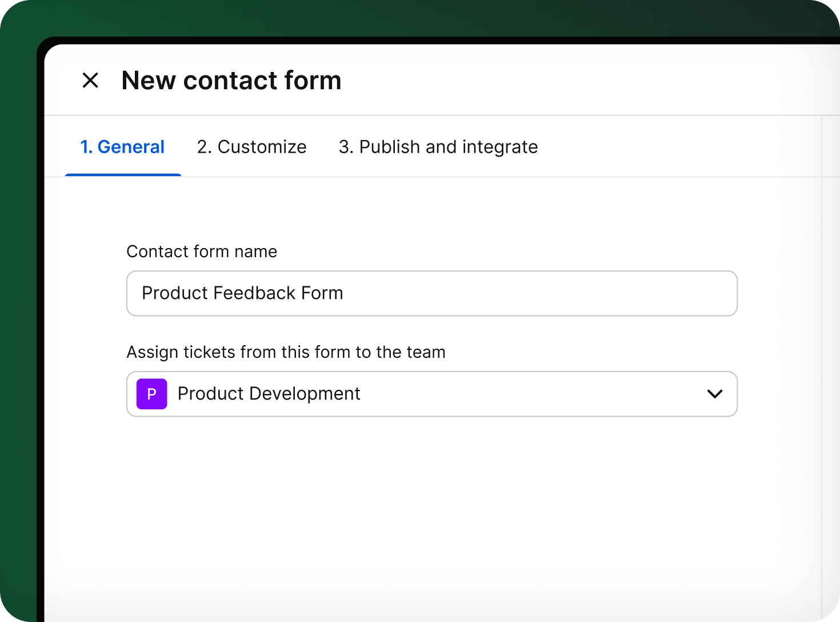
Task: Click the New contact form title
Action: [230, 81]
